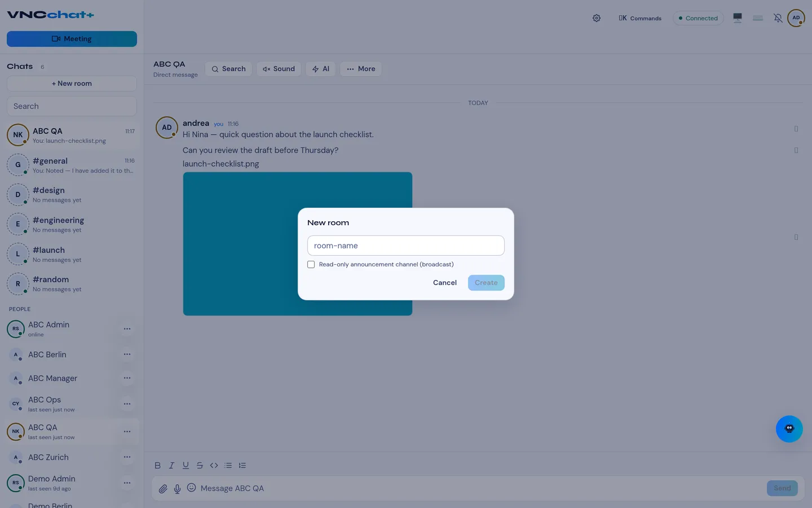Toggle Sound in the chat header toolbar

(x=279, y=69)
